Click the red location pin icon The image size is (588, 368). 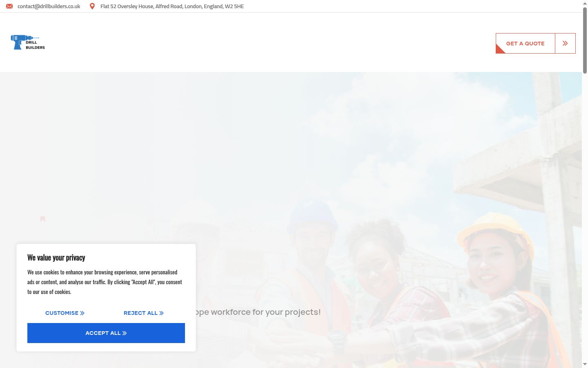click(x=92, y=6)
